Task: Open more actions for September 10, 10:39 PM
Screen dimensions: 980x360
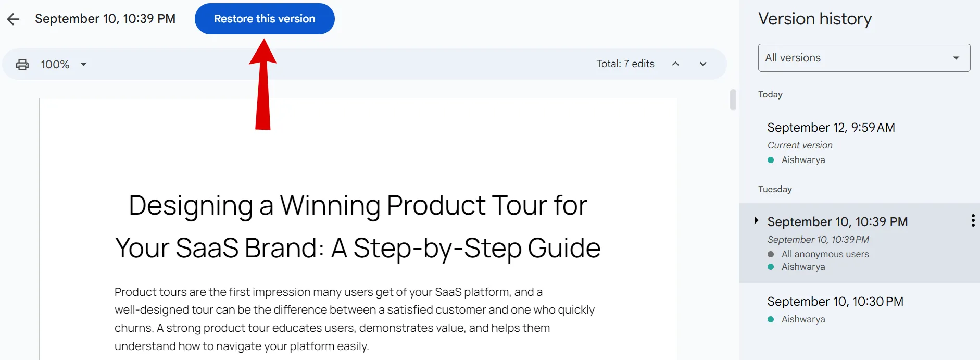Action: point(973,220)
